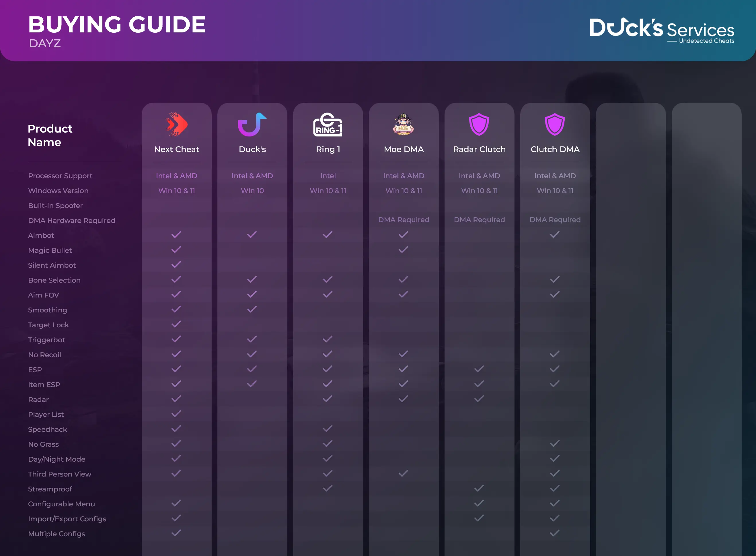Select the Clutch DMA product name
The width and height of the screenshot is (756, 556).
click(x=555, y=149)
